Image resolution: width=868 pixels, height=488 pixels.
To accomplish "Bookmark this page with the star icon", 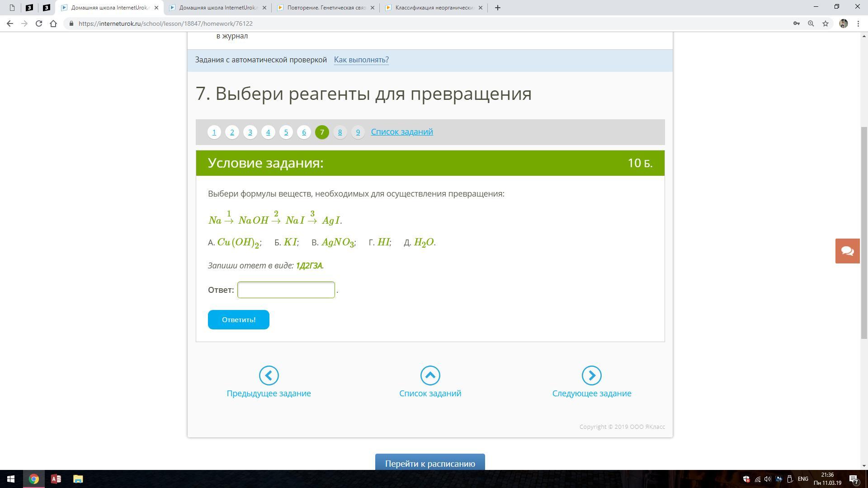I will coord(826,23).
